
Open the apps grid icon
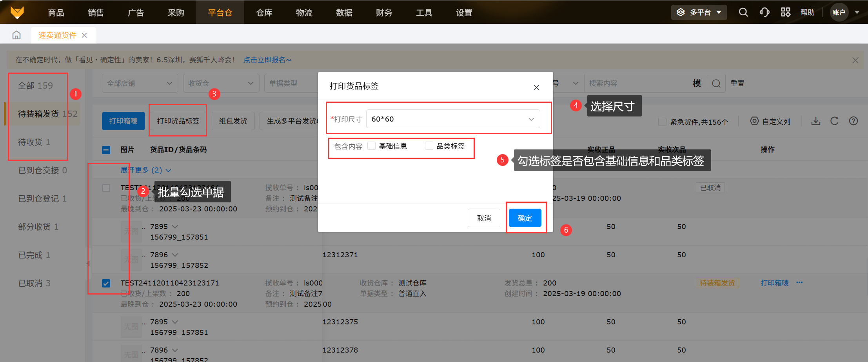(x=785, y=13)
